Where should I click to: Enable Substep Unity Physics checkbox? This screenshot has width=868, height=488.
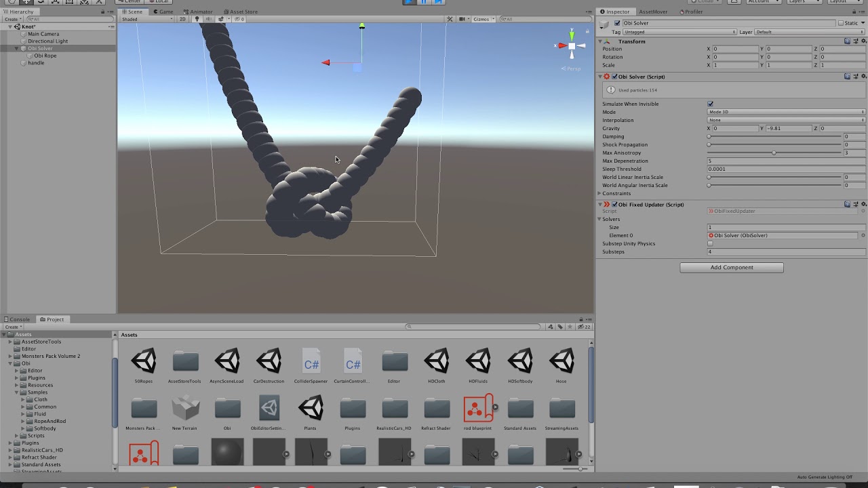click(x=710, y=243)
